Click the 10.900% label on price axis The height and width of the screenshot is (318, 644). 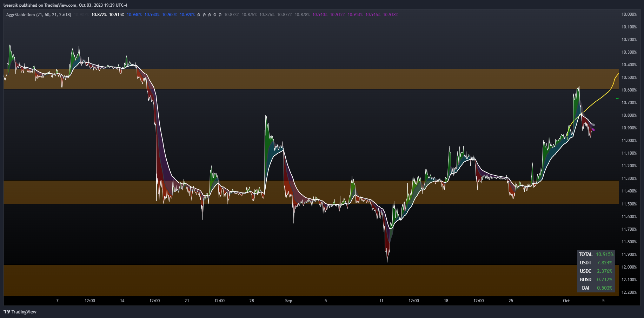629,128
